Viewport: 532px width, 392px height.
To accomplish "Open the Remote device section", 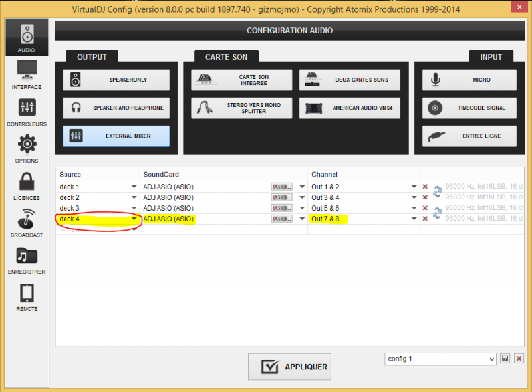I will point(27,297).
